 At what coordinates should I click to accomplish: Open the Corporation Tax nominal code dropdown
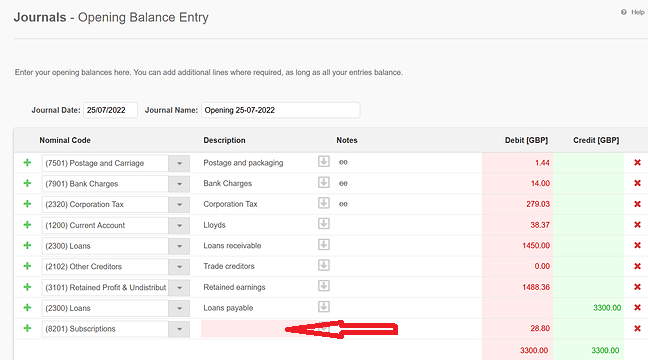pyautogui.click(x=179, y=205)
